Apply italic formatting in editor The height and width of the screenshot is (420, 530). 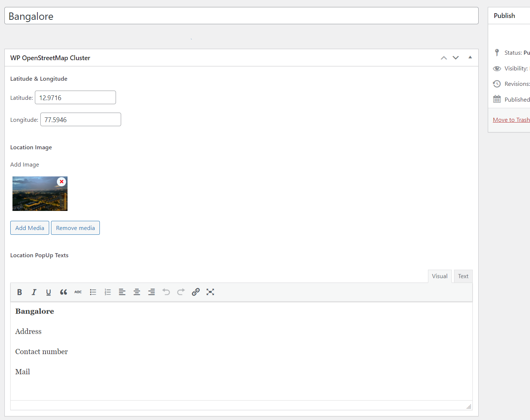[x=34, y=292]
